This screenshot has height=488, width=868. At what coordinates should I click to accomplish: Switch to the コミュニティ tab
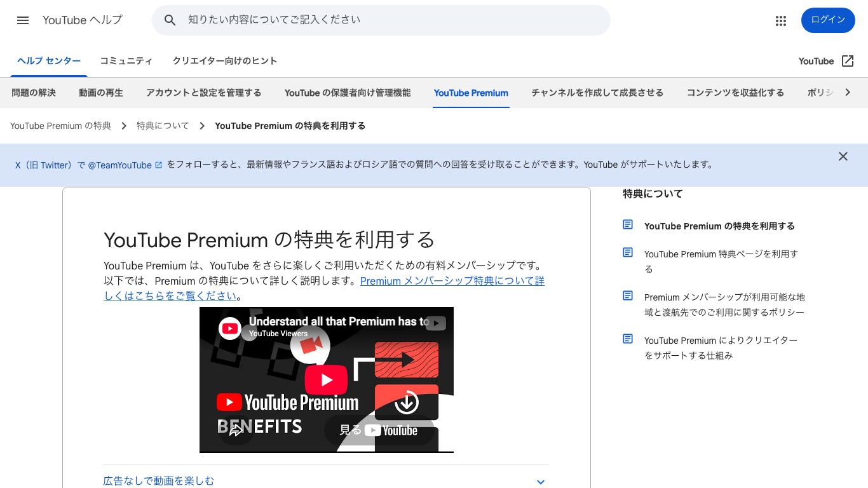[x=126, y=61]
